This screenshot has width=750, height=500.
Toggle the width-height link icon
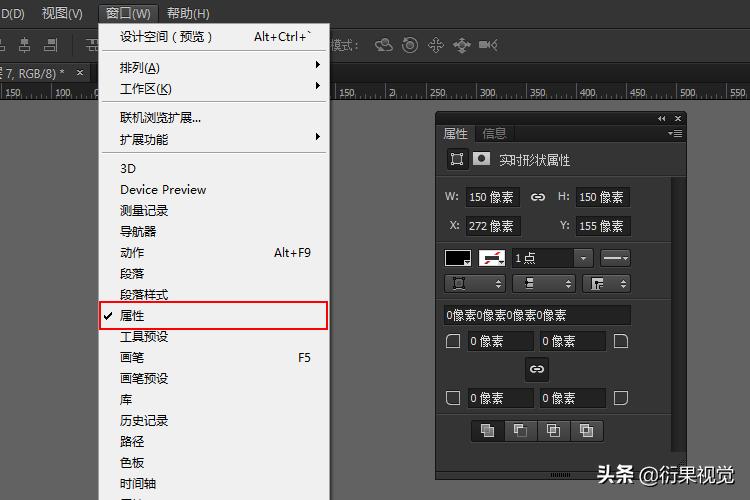click(x=538, y=197)
